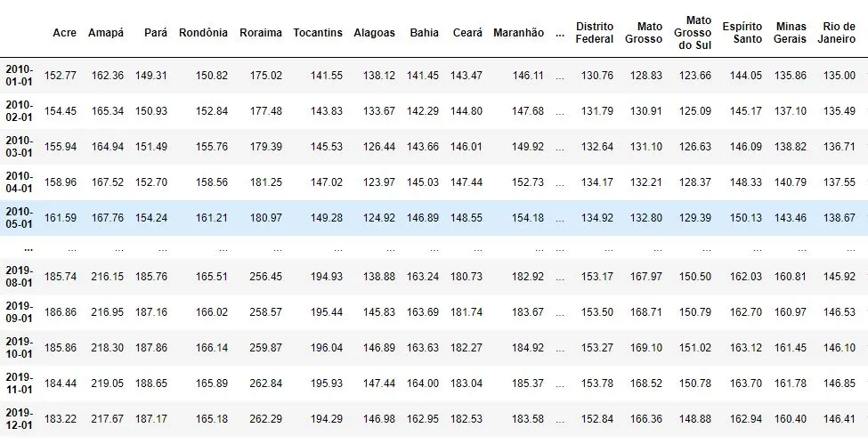
Task: Click the Distrito Federal column header
Action: [x=595, y=33]
